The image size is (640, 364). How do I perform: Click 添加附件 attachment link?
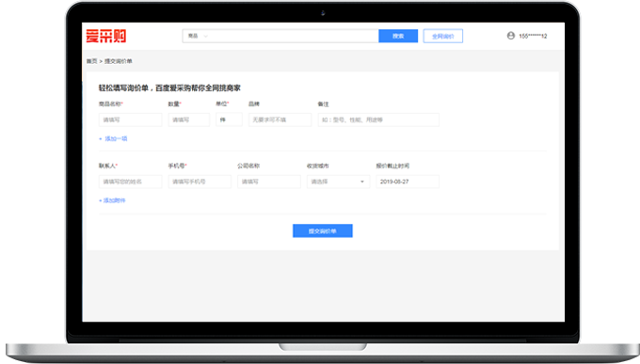click(112, 200)
